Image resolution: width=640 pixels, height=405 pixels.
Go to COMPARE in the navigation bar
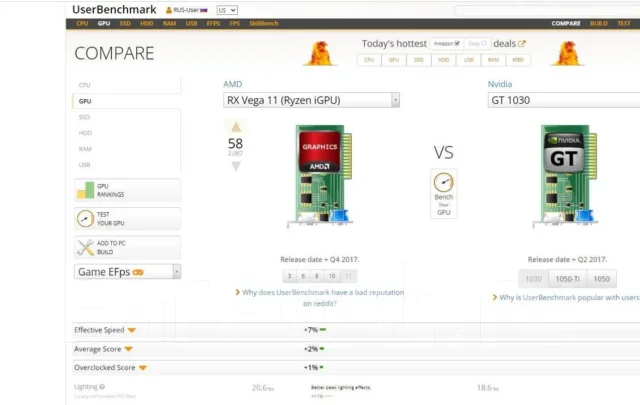(x=566, y=24)
